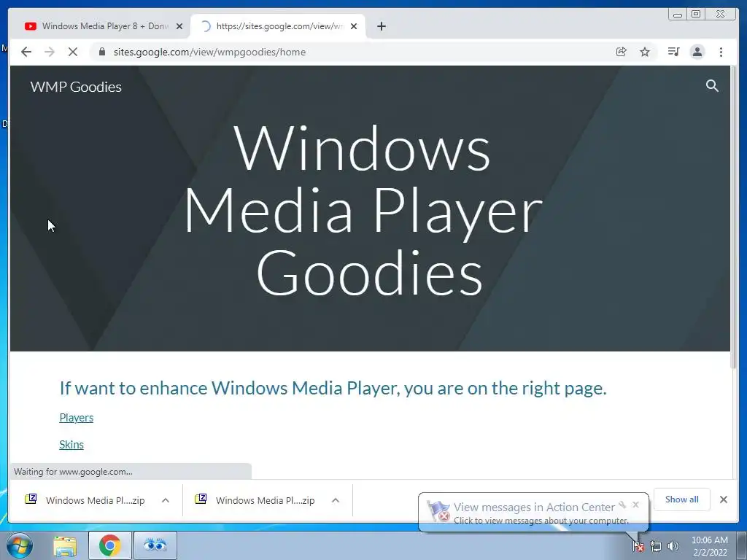Click Show all downloads button
Image resolution: width=747 pixels, height=560 pixels.
point(682,499)
